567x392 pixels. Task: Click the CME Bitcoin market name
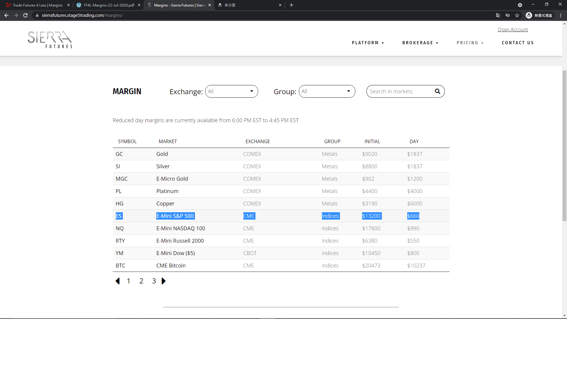point(171,266)
